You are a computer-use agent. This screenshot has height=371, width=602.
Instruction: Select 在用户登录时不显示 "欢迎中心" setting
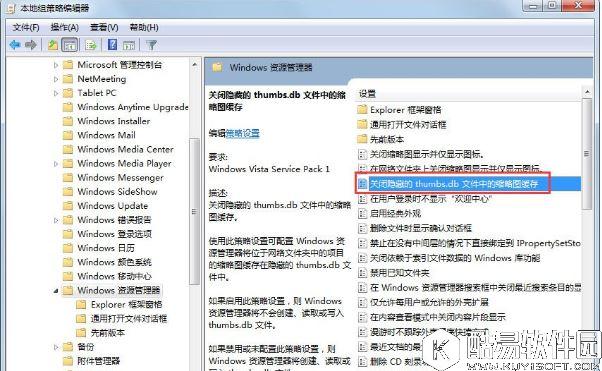pyautogui.click(x=431, y=199)
